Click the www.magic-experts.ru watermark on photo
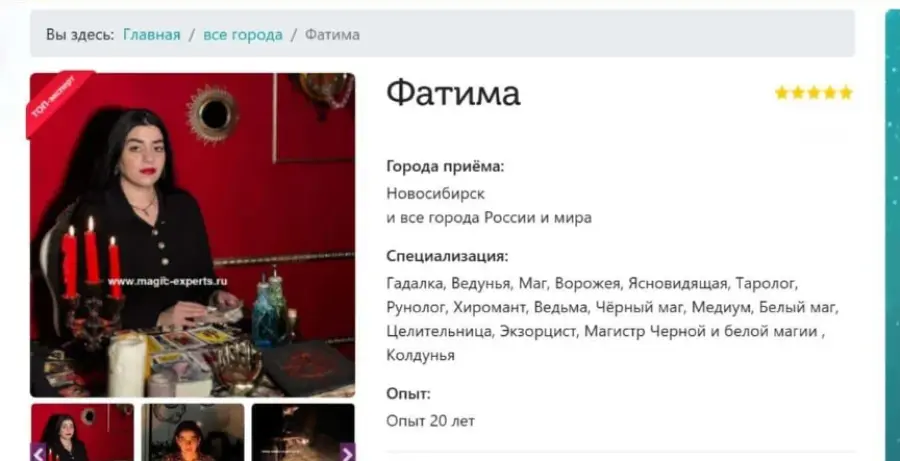Viewport: 900px width, 461px height. pos(167,281)
